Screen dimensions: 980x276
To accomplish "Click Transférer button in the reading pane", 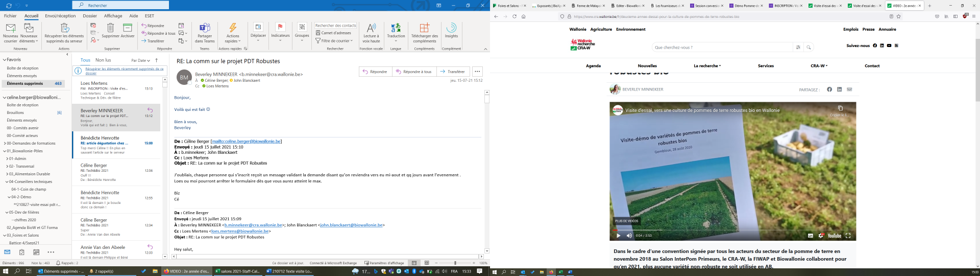I will click(453, 72).
